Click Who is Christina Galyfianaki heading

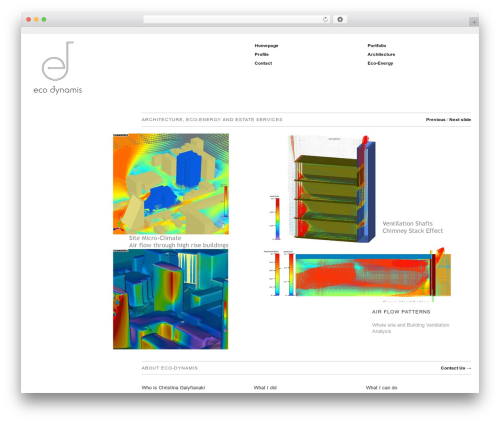pos(173,388)
